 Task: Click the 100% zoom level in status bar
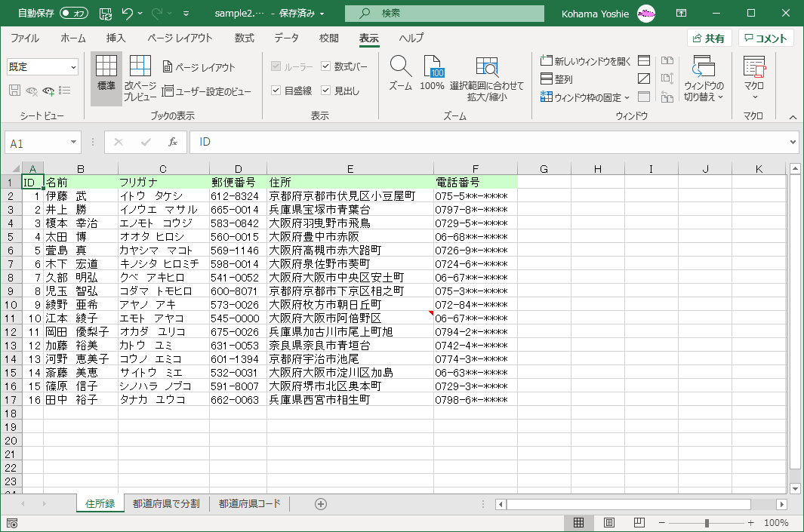coord(776,523)
